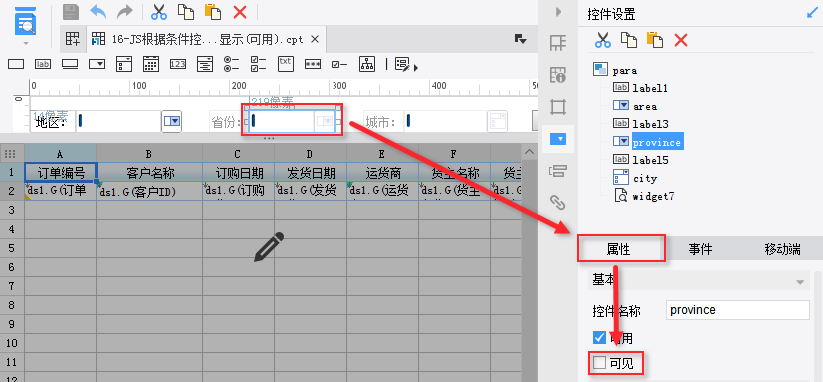Image resolution: width=823 pixels, height=382 pixels.
Task: Uncheck the 可用 checkbox
Action: 599,337
